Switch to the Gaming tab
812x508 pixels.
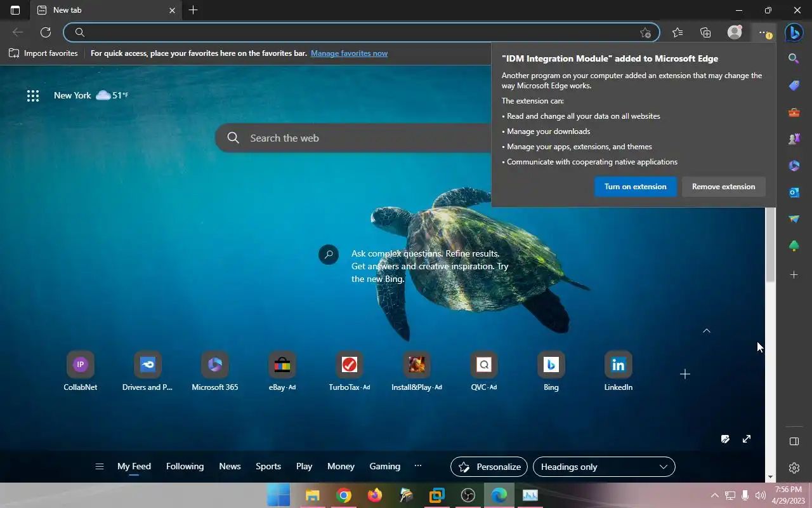pos(385,466)
